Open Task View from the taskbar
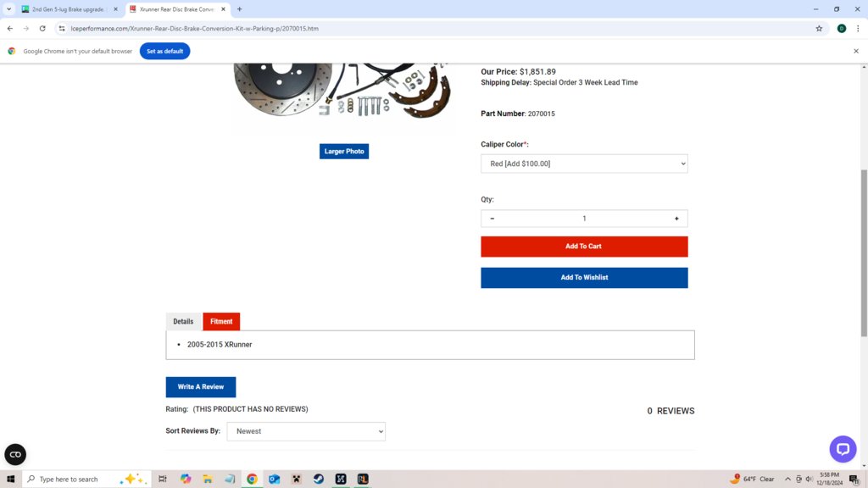 coord(163,480)
